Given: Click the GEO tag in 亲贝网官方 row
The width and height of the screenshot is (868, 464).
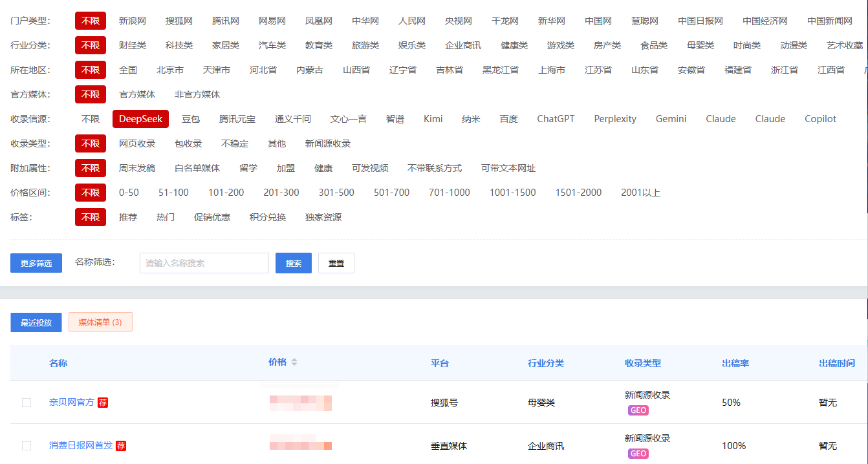Looking at the screenshot, I should click(638, 410).
